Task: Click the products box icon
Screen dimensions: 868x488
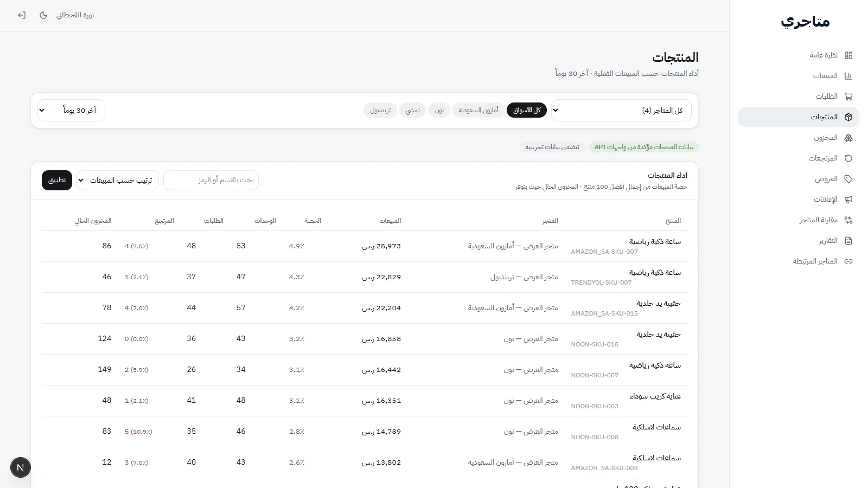Action: tap(848, 117)
